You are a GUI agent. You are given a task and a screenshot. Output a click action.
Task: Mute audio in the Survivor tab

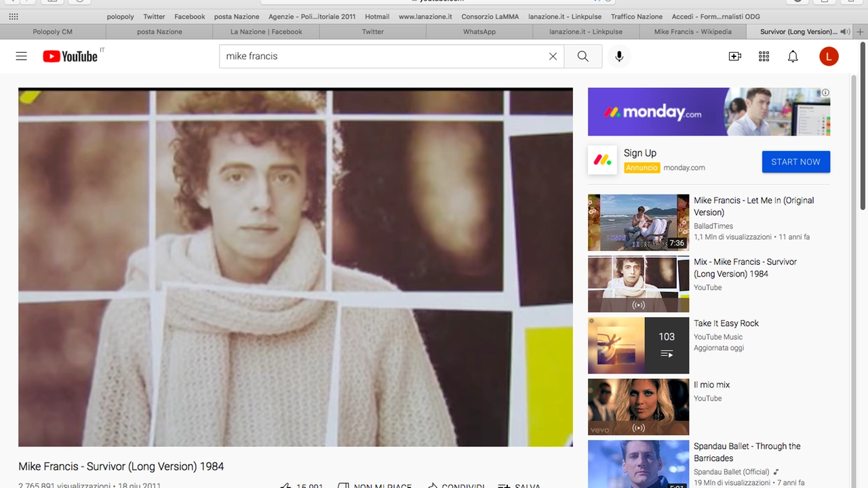tap(844, 32)
